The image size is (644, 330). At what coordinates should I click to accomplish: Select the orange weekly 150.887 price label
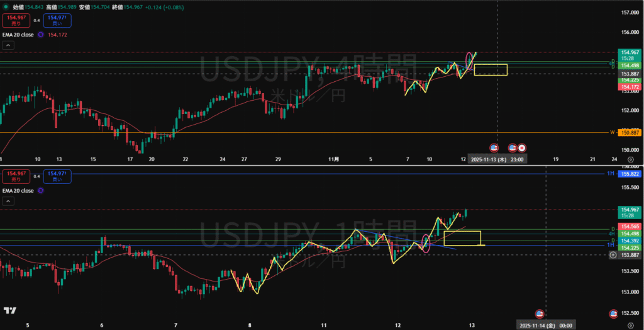click(x=630, y=133)
